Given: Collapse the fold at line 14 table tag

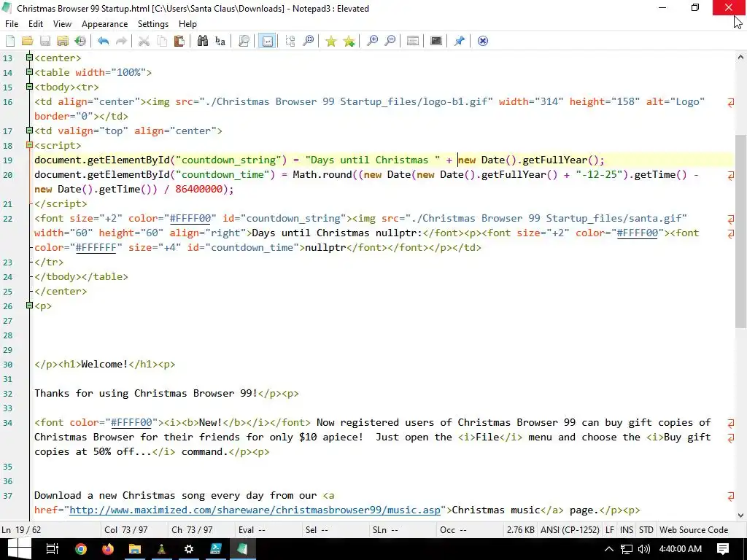Looking at the screenshot, I should (x=29, y=72).
